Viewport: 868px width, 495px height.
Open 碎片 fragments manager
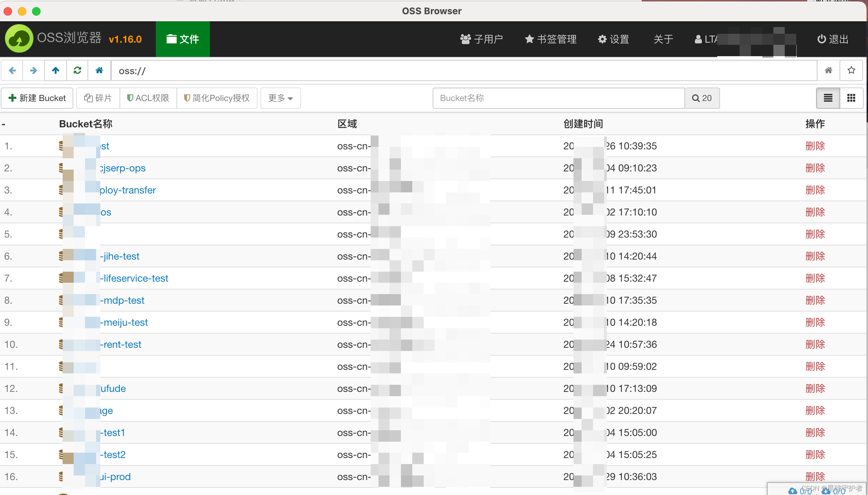tap(98, 98)
